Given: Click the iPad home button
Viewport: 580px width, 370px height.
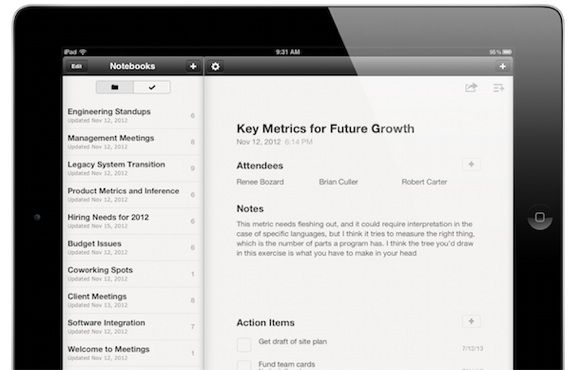Looking at the screenshot, I should pos(540,217).
